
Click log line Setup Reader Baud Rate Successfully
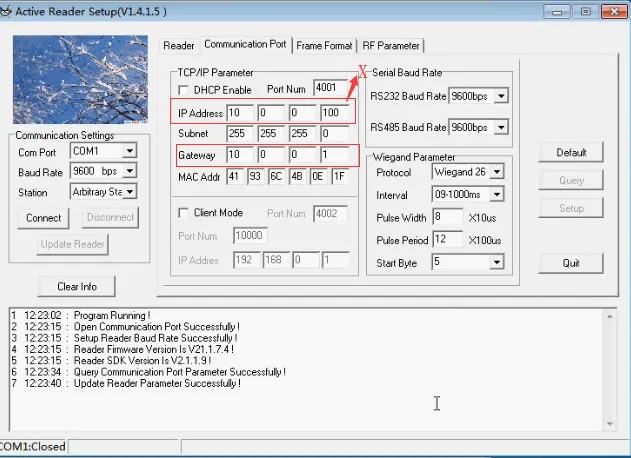[124, 338]
